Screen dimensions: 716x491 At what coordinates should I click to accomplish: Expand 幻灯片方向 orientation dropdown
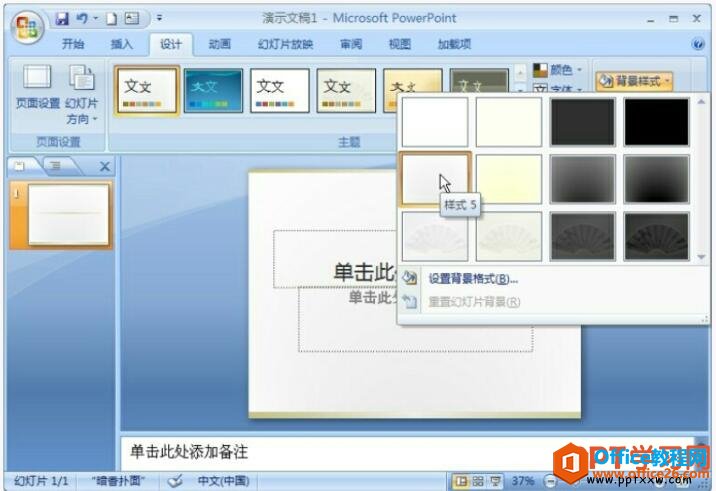(x=82, y=95)
